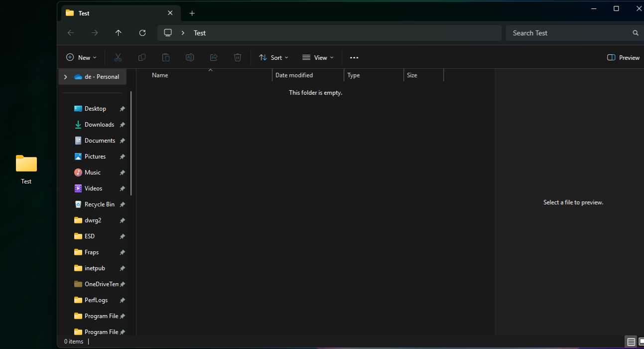Click the Delete icon in the toolbar
This screenshot has height=349, width=644.
(x=238, y=57)
